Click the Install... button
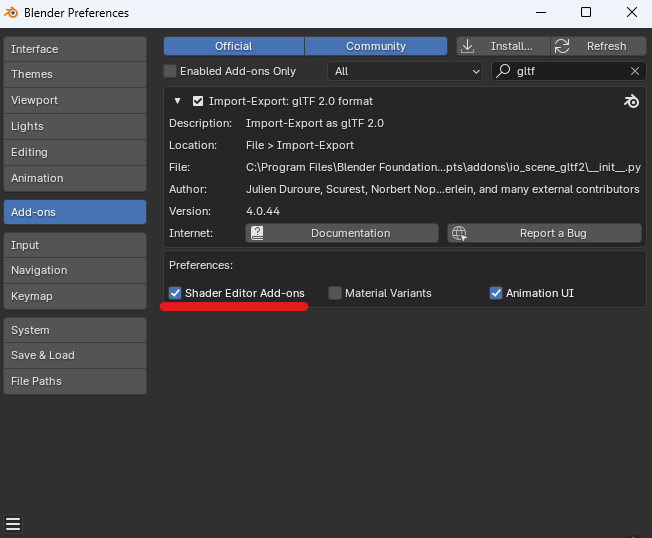 [x=503, y=46]
